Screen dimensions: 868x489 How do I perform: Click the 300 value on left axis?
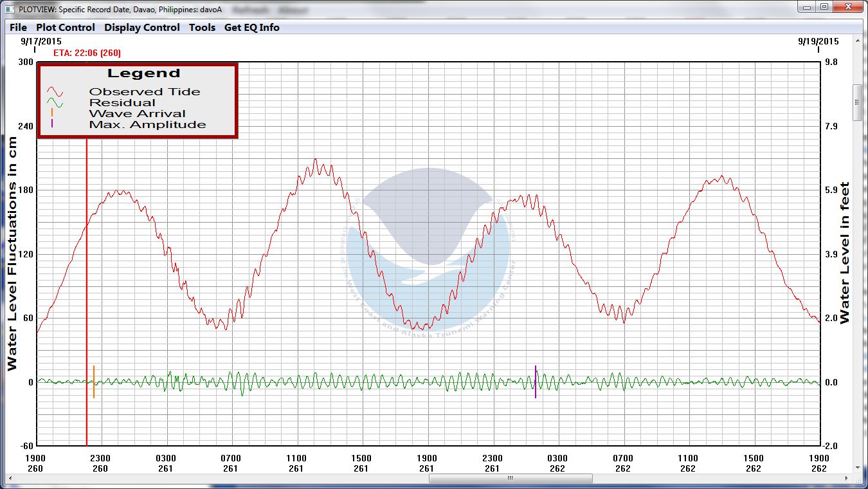pyautogui.click(x=26, y=62)
